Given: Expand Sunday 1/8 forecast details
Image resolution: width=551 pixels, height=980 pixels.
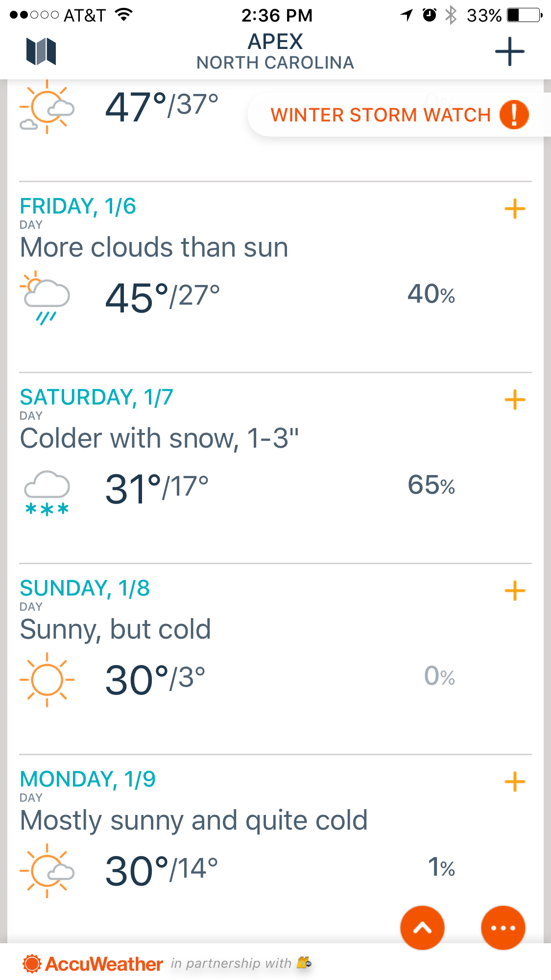Looking at the screenshot, I should click(515, 591).
